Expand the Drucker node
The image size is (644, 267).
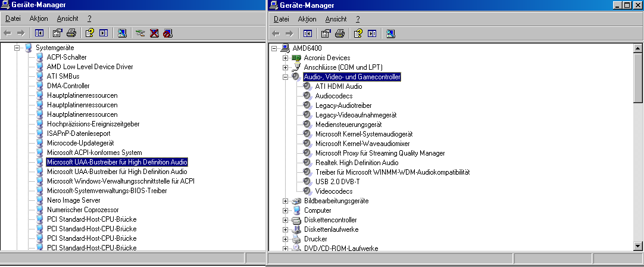[286, 239]
